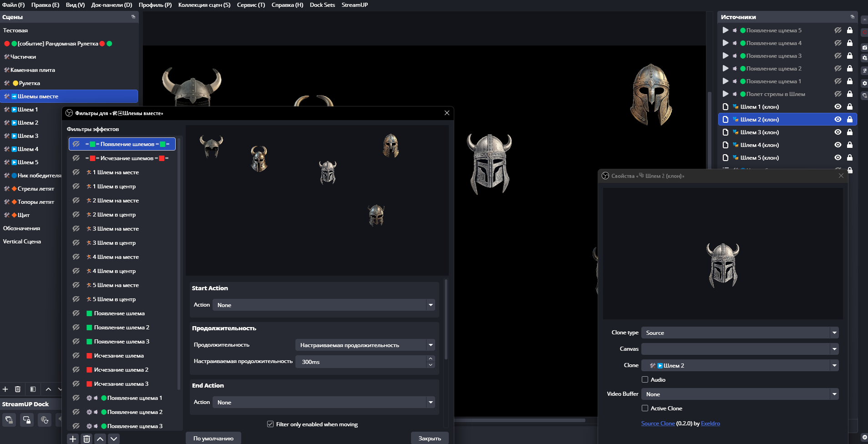The width and height of the screenshot is (868, 444).
Task: Move the selected filter up
Action: (100, 439)
